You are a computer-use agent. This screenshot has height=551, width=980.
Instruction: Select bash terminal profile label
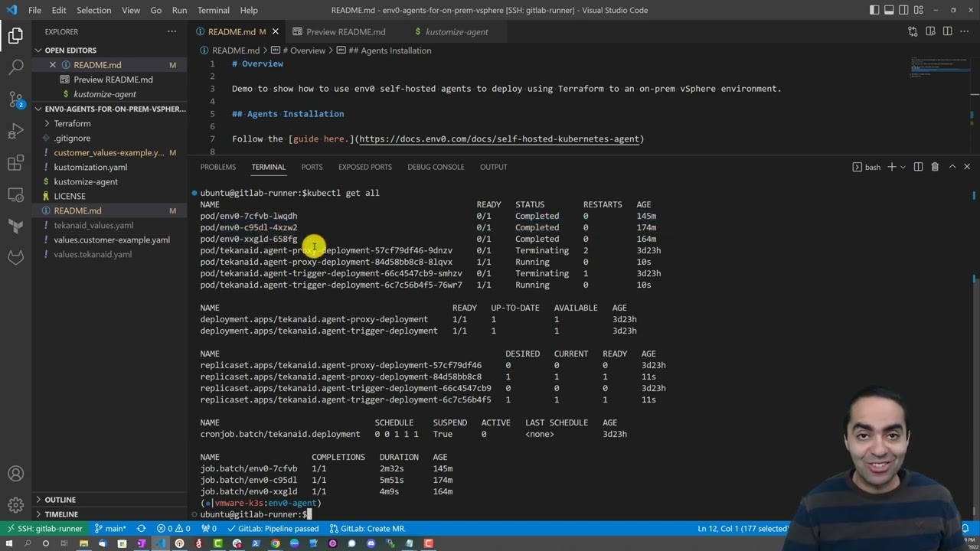(x=867, y=167)
